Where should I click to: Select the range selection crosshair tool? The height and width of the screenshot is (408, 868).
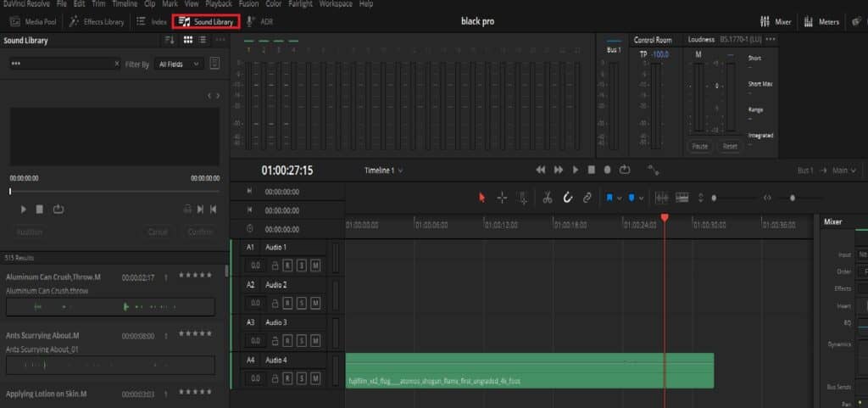502,198
